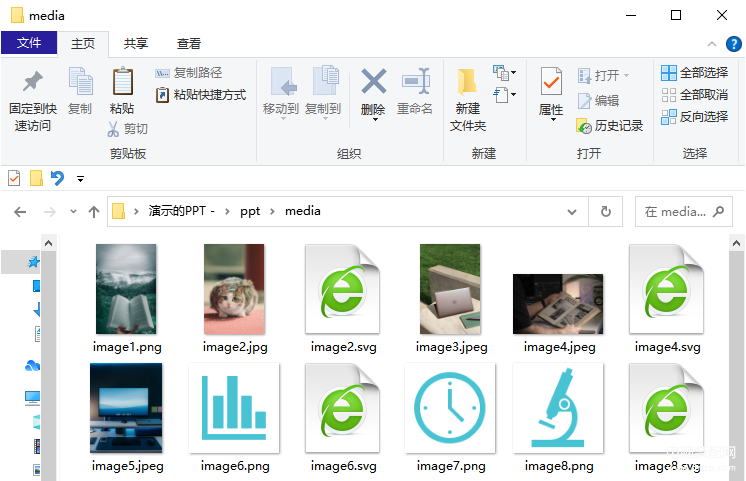Click the red 删除 X icon
The width and height of the screenshot is (746, 481).
tap(373, 81)
